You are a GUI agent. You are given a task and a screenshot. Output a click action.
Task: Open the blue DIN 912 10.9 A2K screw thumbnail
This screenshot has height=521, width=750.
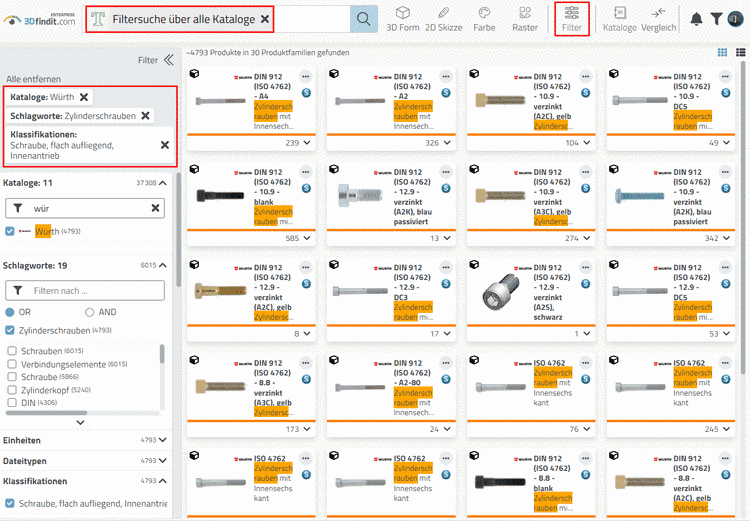coord(640,195)
